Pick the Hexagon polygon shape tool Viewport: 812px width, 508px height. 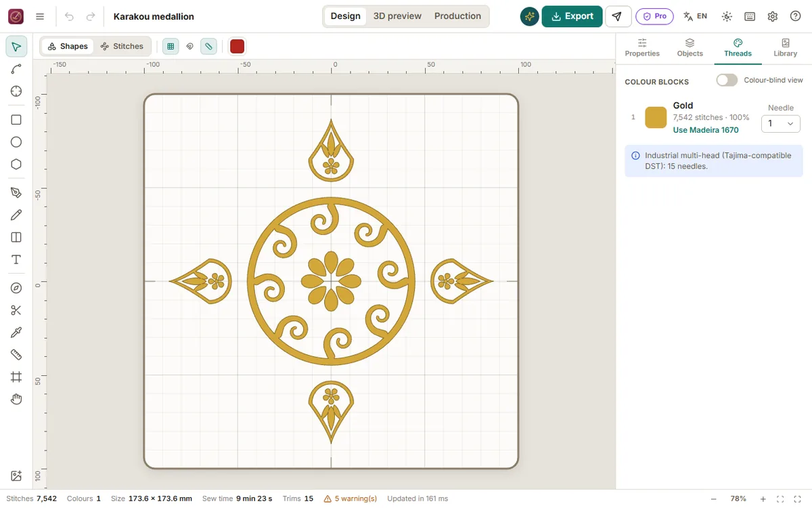[x=16, y=164]
